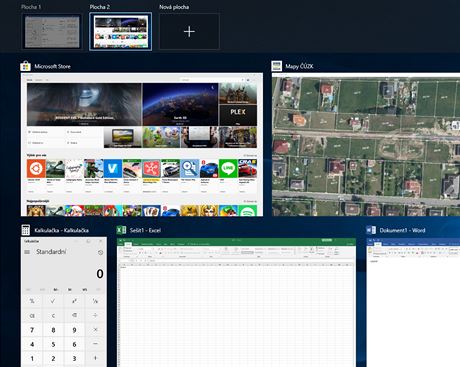460x367 pixels.
Task: Click the backspace key in calculator
Action: tap(74, 315)
